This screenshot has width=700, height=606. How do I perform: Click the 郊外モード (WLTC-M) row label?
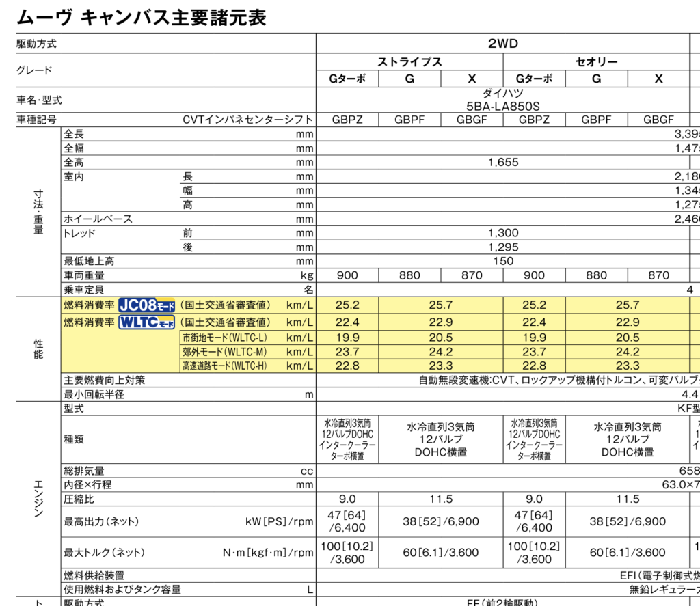[224, 352]
